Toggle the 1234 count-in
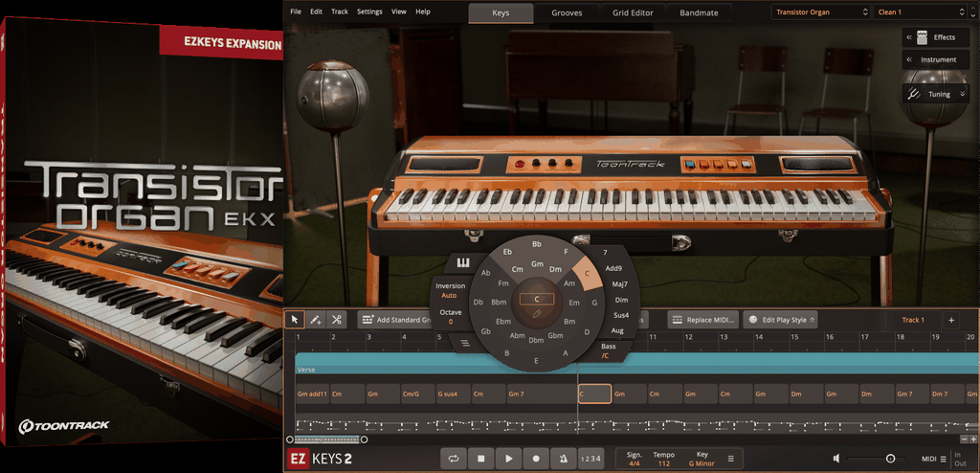 click(591, 459)
